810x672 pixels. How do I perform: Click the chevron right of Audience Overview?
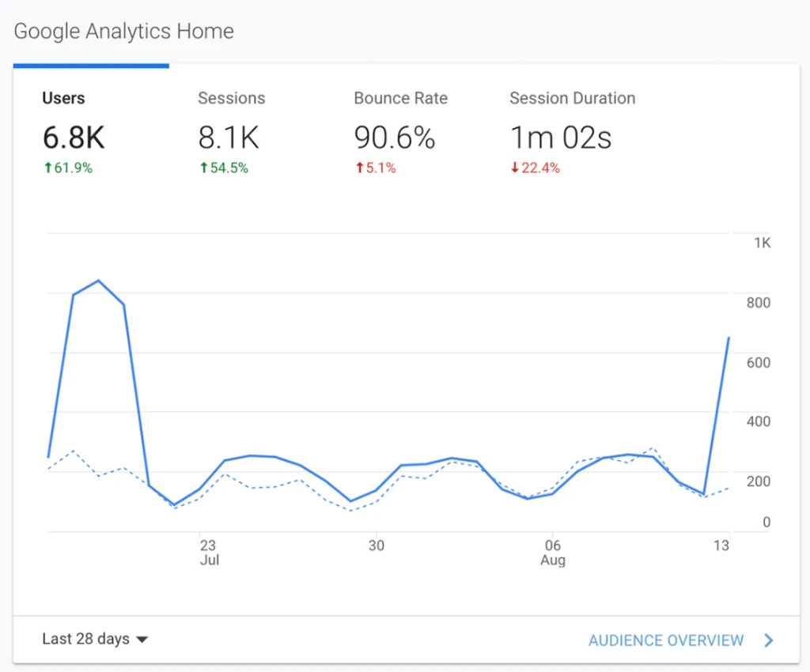[768, 640]
